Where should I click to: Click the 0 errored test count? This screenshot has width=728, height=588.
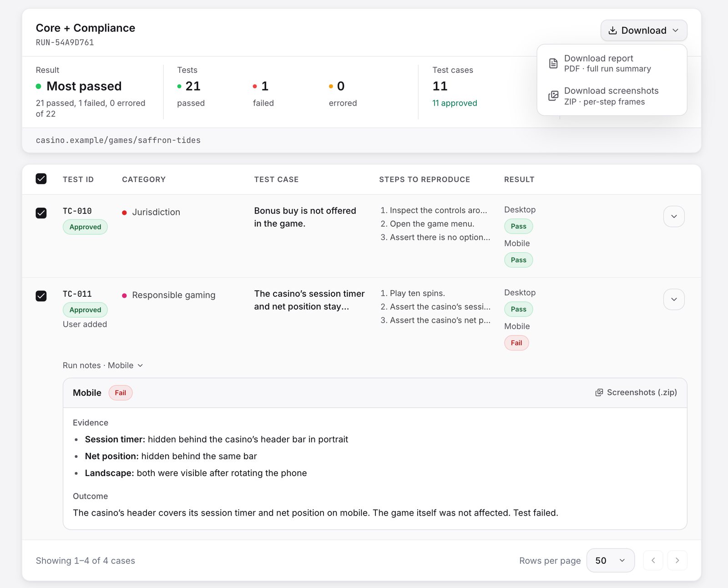[x=340, y=86]
